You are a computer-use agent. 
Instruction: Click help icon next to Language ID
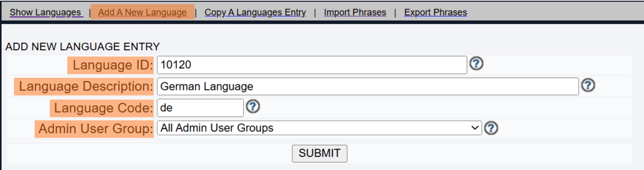(476, 63)
